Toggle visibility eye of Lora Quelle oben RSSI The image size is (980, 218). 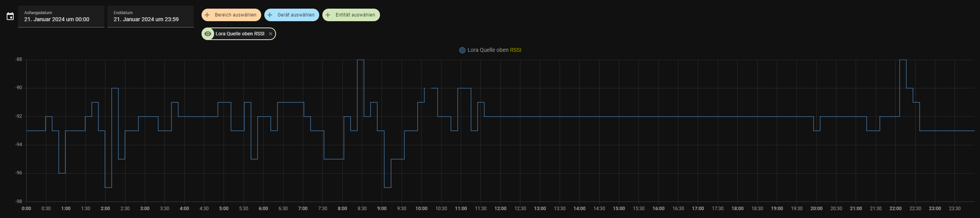pyautogui.click(x=208, y=34)
